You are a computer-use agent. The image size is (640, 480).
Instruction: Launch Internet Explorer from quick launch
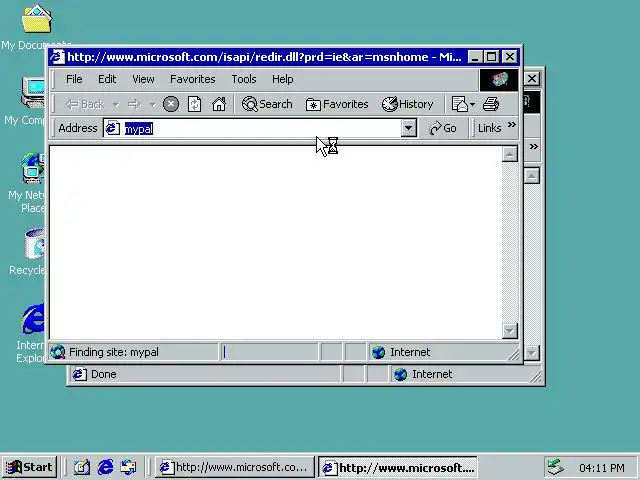point(105,467)
